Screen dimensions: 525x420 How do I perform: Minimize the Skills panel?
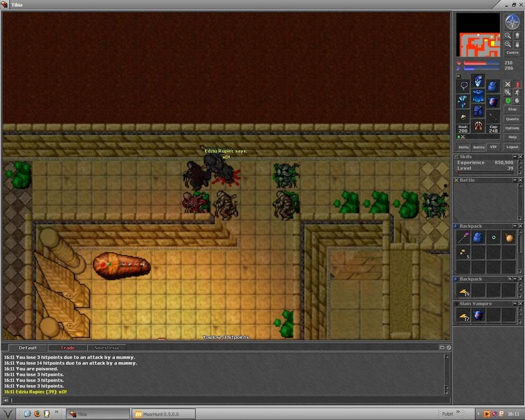(x=515, y=157)
